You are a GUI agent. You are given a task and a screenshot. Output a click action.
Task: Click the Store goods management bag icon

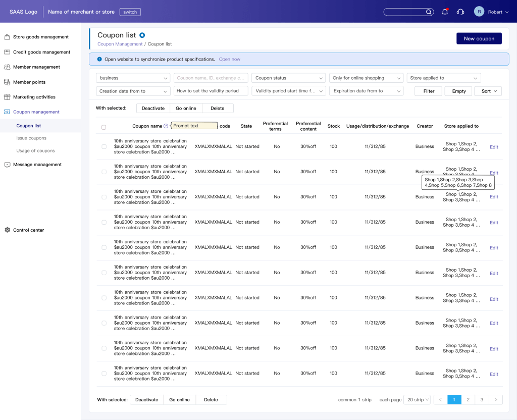point(7,37)
